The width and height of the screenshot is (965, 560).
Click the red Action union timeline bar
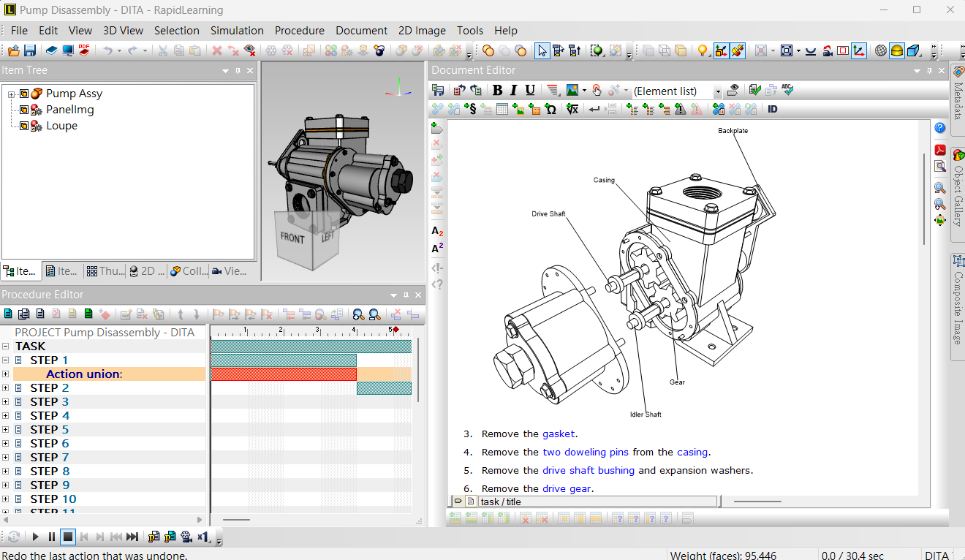click(284, 374)
